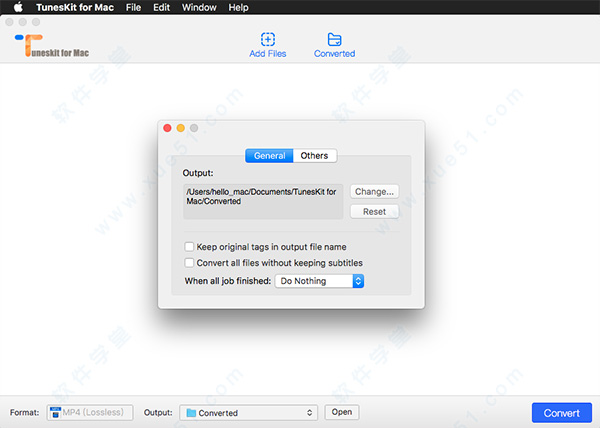Click the Apple menu logo
Viewport: 600px width, 428px height.
point(18,7)
